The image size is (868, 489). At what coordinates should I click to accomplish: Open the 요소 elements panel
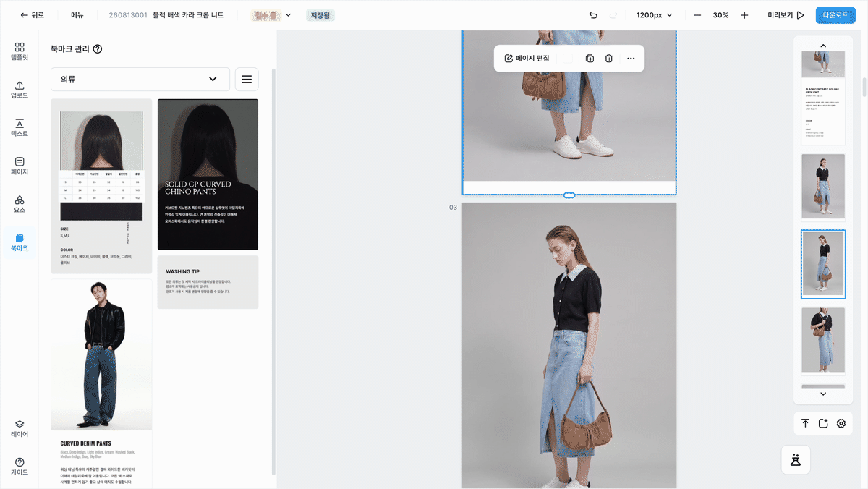[x=20, y=205]
